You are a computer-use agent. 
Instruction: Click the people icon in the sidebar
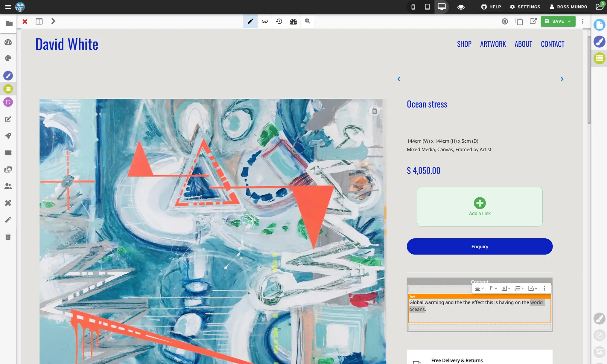point(8,186)
